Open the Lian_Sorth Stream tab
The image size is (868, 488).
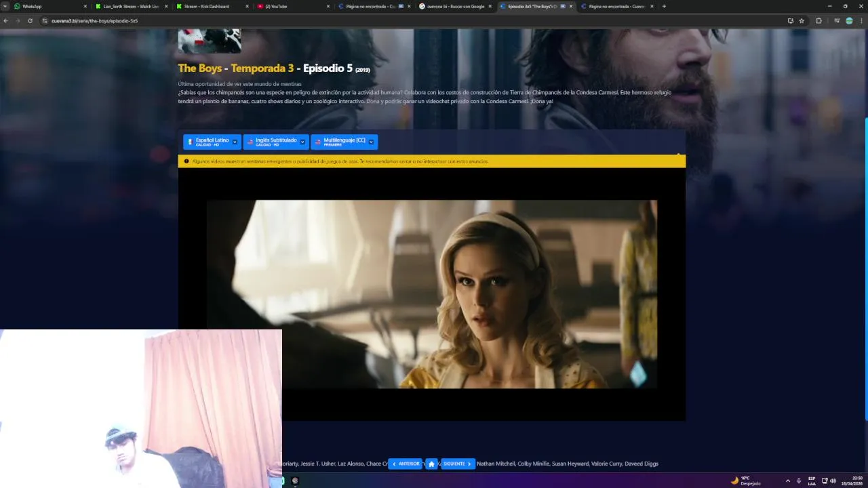point(132,6)
